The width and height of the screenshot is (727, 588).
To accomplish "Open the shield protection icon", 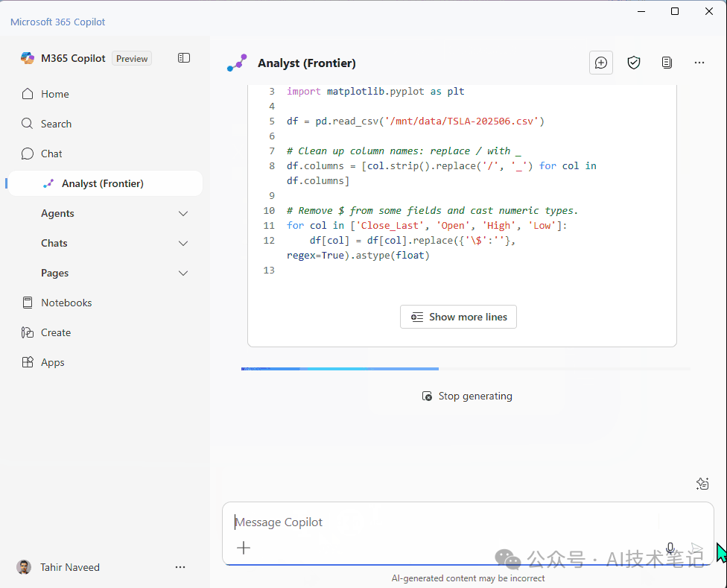I will (x=634, y=63).
